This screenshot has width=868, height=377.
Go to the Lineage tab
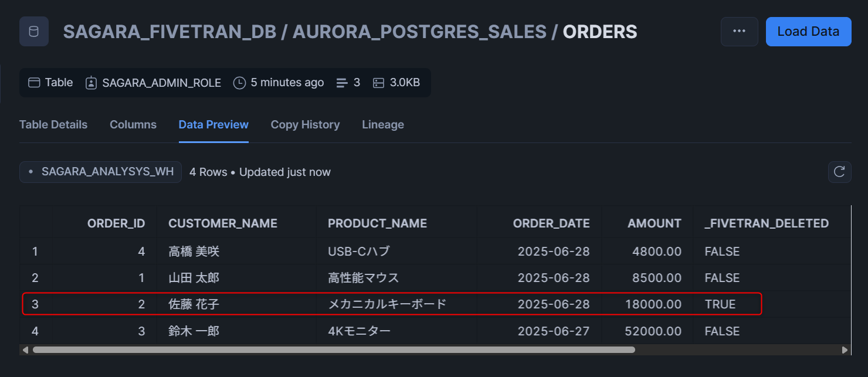tap(383, 124)
